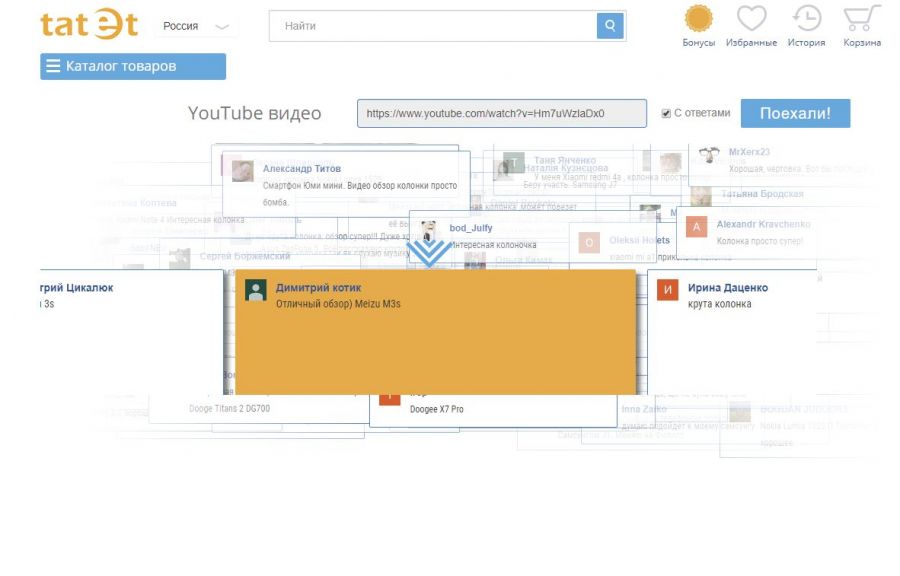900x576 pixels.
Task: Open the shopping cart (Корзина)
Action: (861, 20)
